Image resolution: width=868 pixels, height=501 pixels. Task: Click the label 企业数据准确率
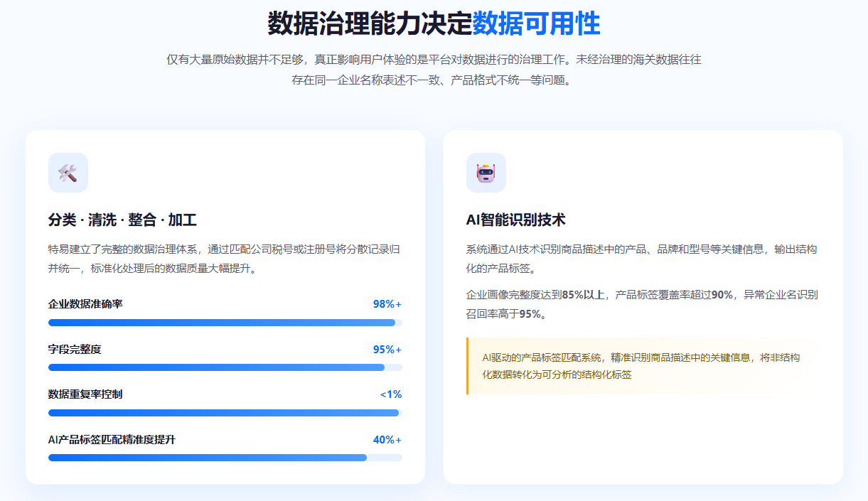[x=85, y=304]
